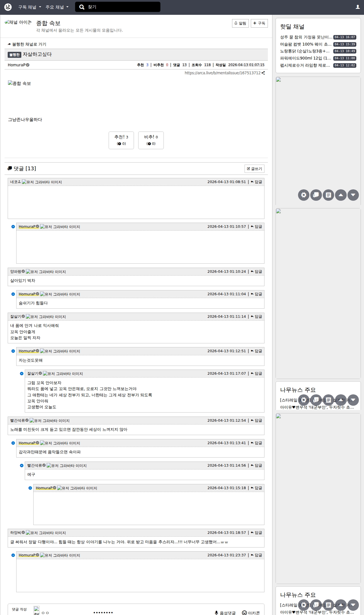Collapse the HomuraP reply posted at 01:10:57

coord(13,227)
